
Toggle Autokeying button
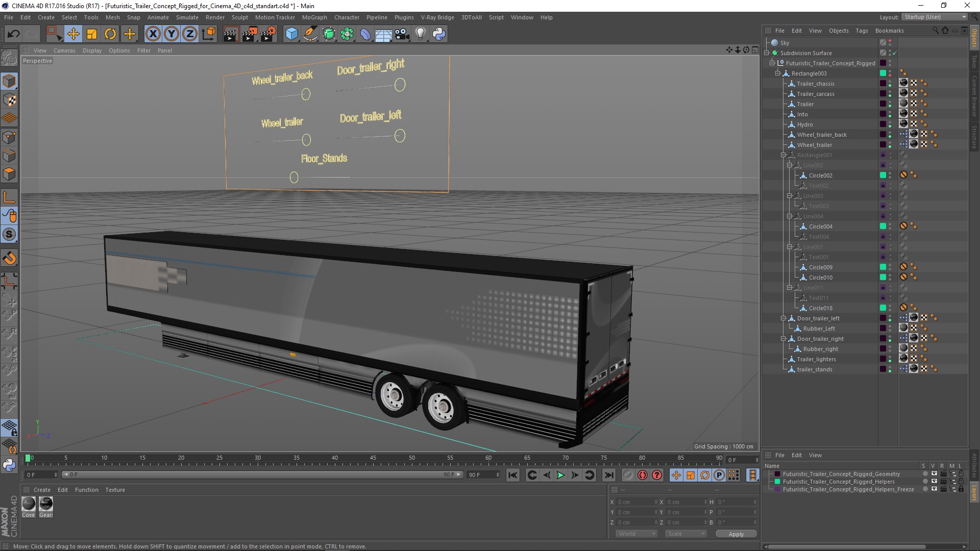pos(643,475)
